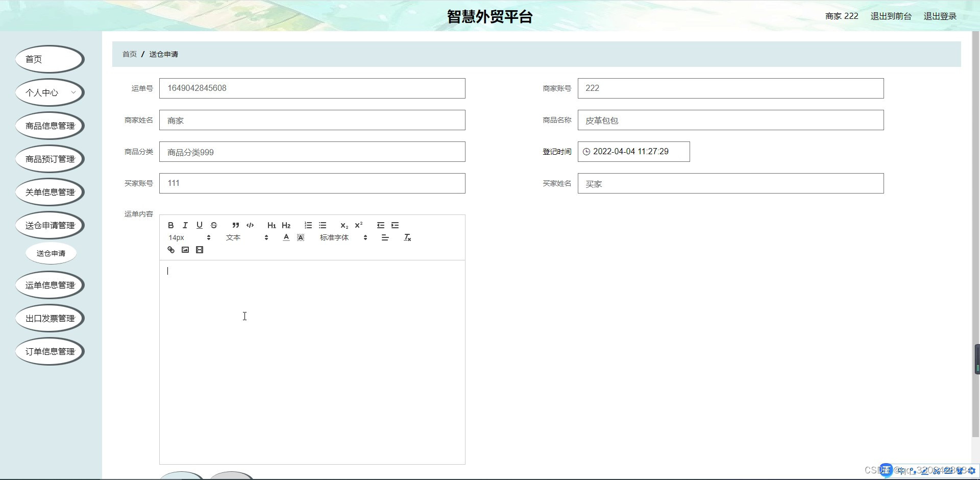980x480 pixels.
Task: Open 出口发票管理 sidebar menu
Action: point(50,318)
